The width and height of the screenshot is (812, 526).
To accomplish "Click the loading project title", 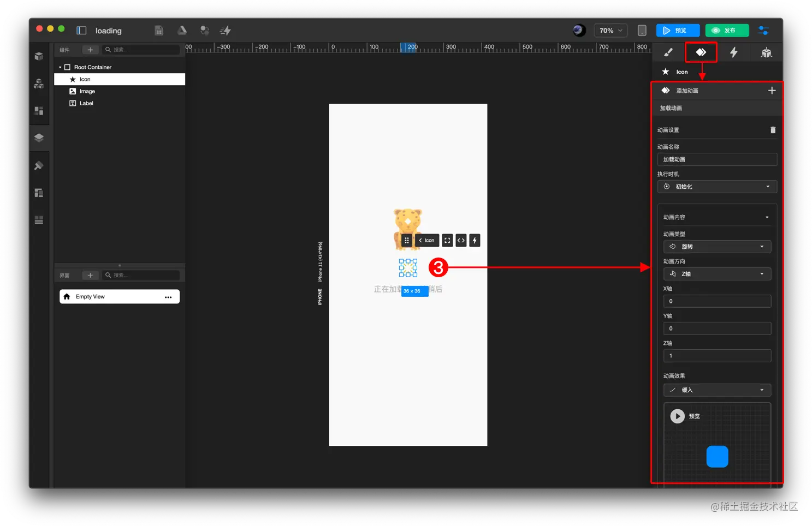I will click(x=109, y=31).
